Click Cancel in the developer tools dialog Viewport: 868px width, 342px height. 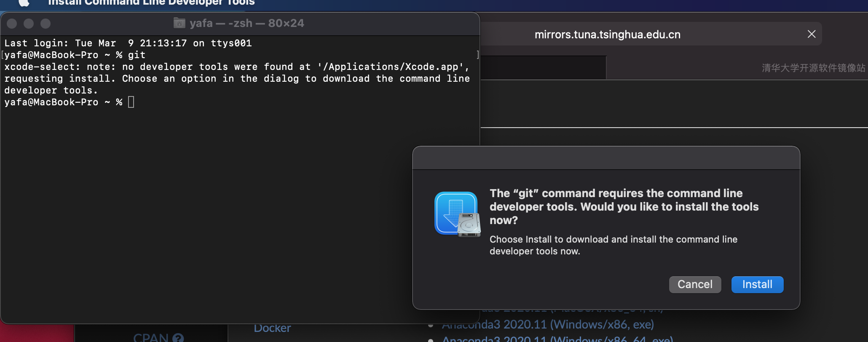pyautogui.click(x=695, y=284)
